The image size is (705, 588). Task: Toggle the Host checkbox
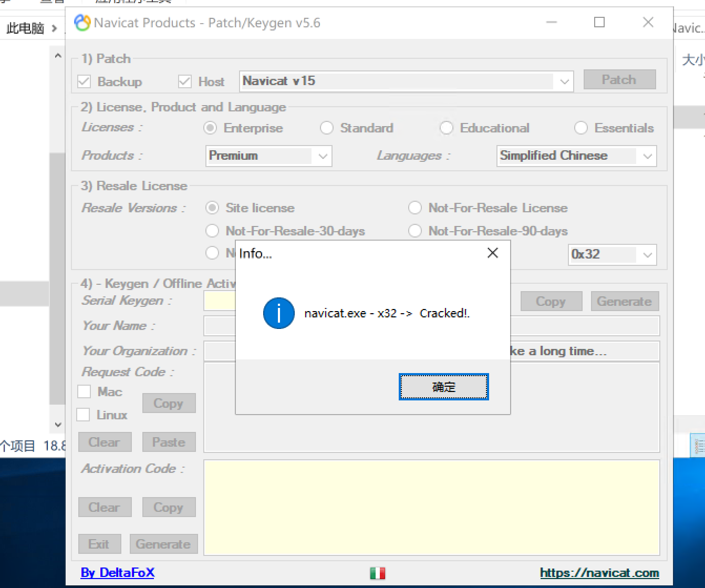184,81
